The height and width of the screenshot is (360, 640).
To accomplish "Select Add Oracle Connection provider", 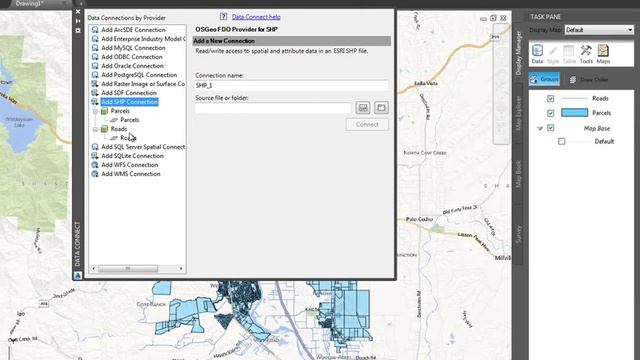I will pos(132,66).
